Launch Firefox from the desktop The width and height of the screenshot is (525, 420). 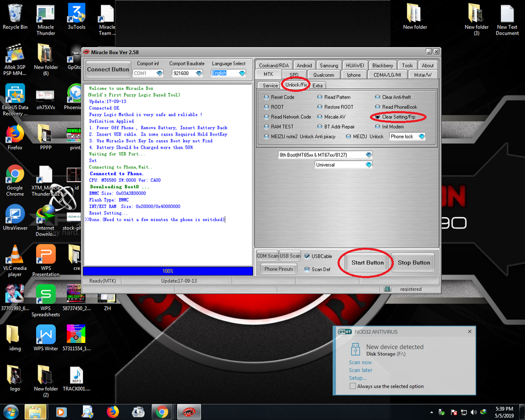click(15, 138)
